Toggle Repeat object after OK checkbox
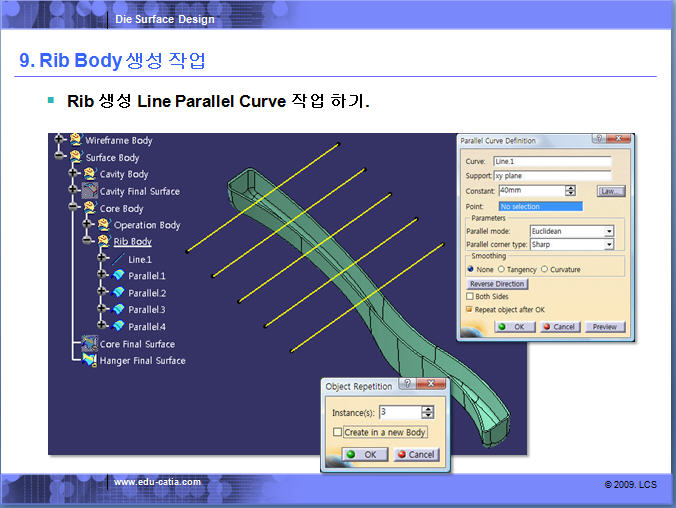 pos(470,310)
